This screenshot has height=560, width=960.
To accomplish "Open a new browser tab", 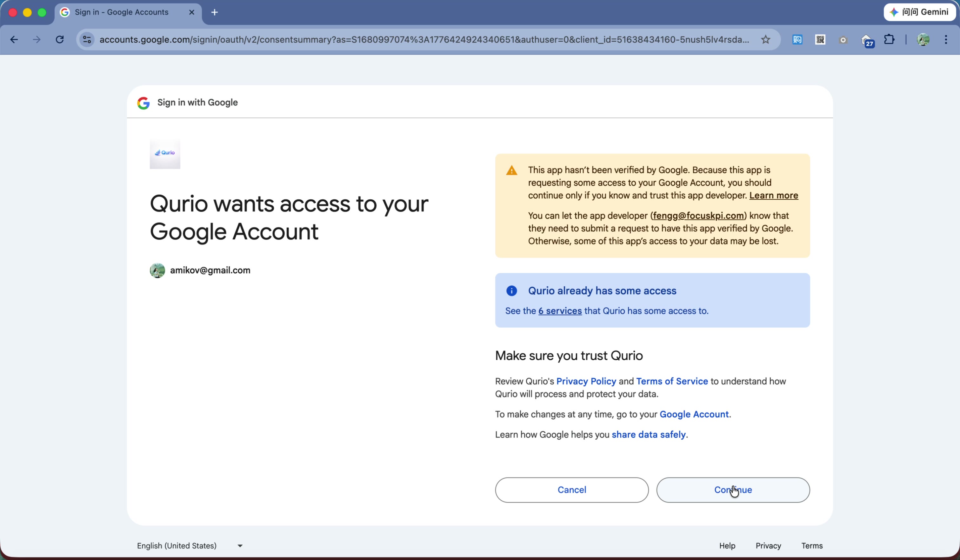I will point(214,12).
